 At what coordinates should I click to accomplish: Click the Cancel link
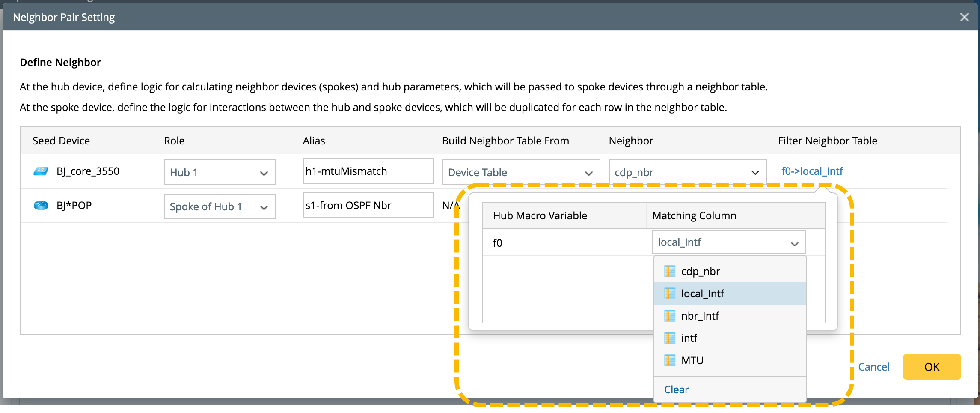(873, 367)
